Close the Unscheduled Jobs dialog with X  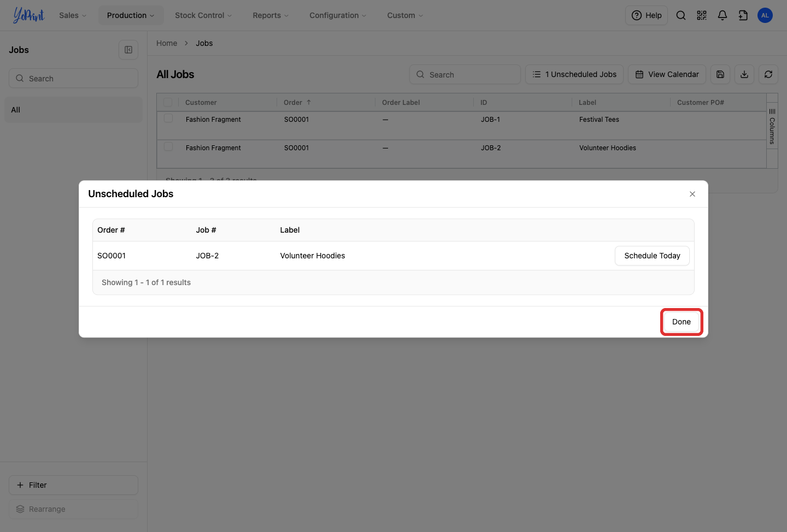point(692,194)
